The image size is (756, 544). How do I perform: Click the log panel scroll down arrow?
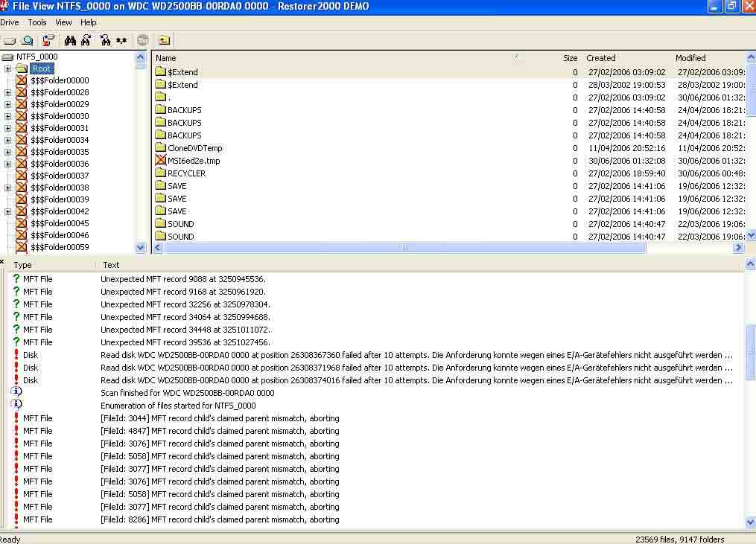tap(750, 522)
